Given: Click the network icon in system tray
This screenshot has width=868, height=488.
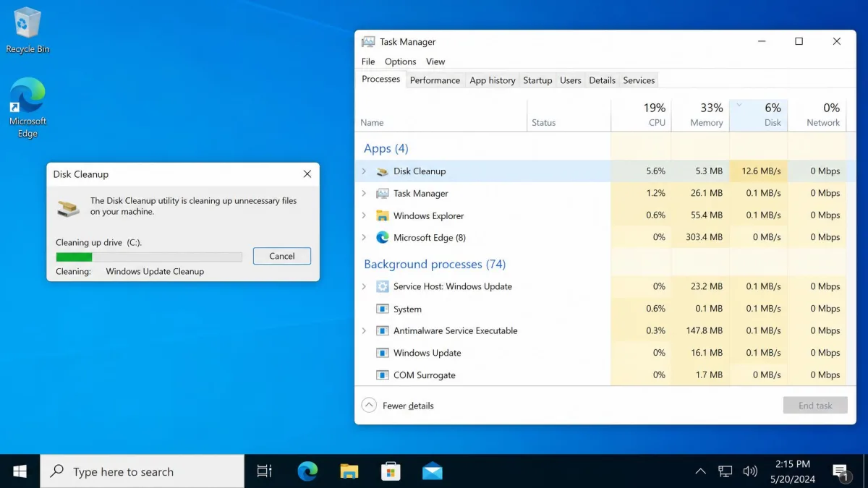Looking at the screenshot, I should 726,471.
